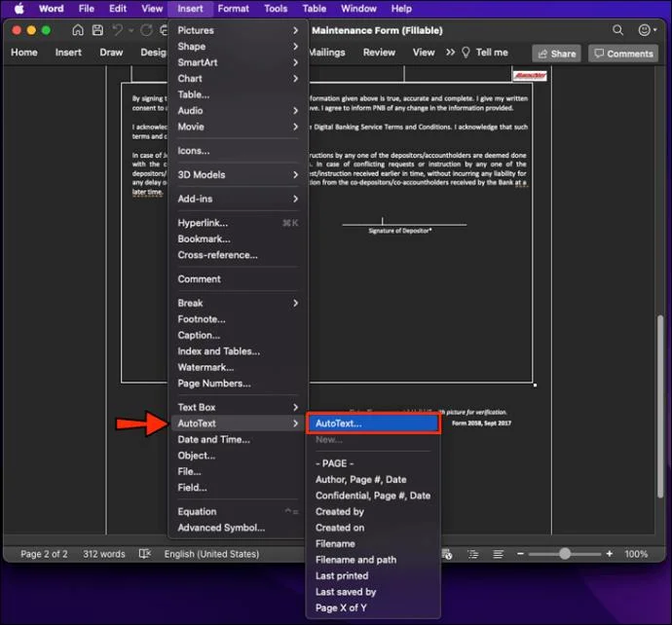Viewport: 672px width, 625px height.
Task: Choose AutoText... in the submenu
Action: tap(373, 423)
